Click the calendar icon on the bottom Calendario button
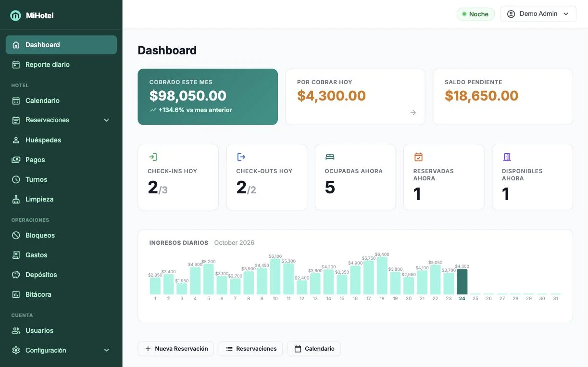The image size is (588, 367). [x=298, y=349]
